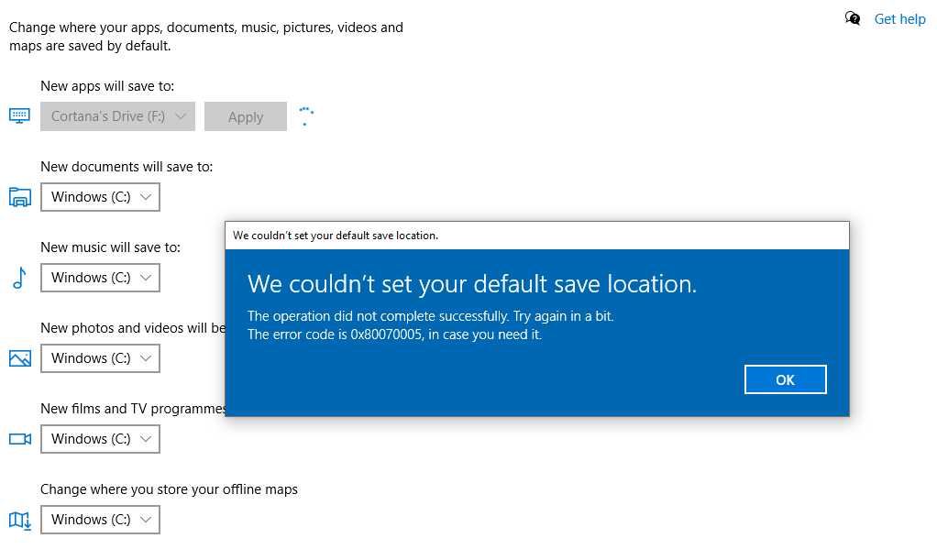Open the offline maps drive dropdown
Viewport: 937px width, 560px height.
click(101, 520)
